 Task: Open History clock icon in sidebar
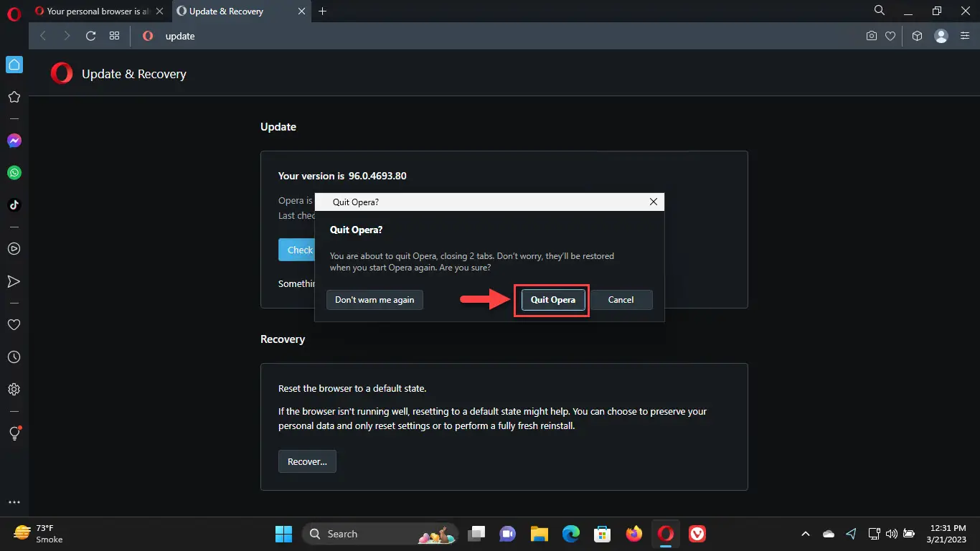(x=14, y=357)
